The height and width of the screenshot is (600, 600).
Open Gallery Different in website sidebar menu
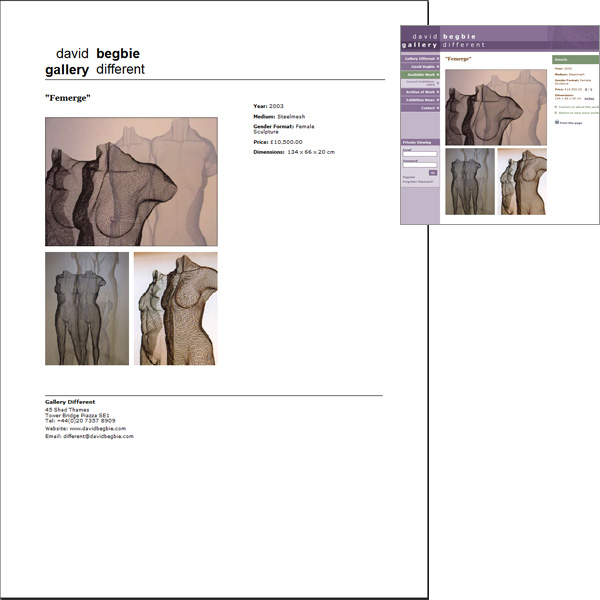(420, 59)
